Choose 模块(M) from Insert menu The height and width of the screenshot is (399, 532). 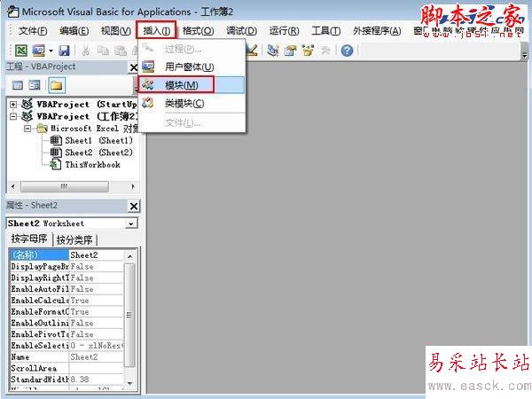pyautogui.click(x=192, y=85)
